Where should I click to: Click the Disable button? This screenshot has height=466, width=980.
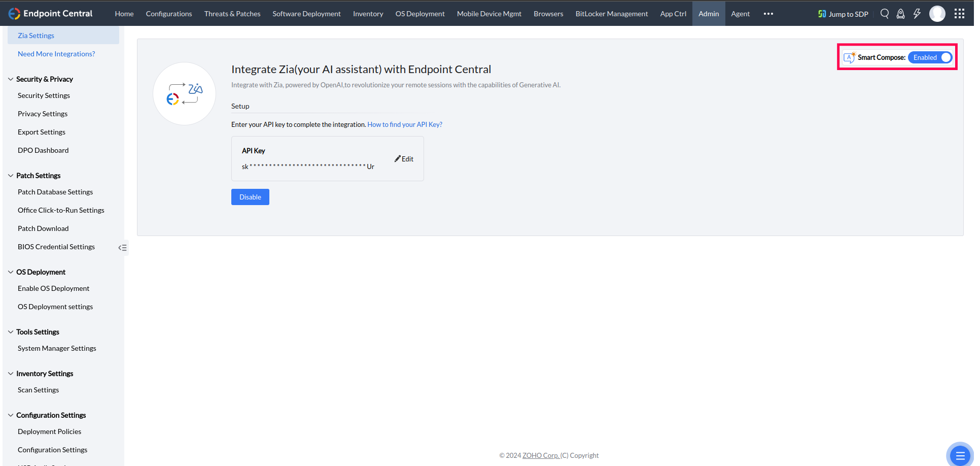(x=250, y=197)
